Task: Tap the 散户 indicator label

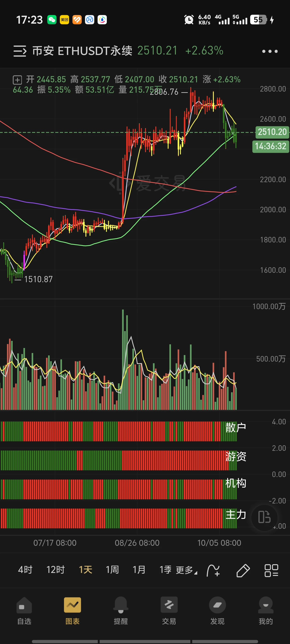Action: pyautogui.click(x=236, y=428)
